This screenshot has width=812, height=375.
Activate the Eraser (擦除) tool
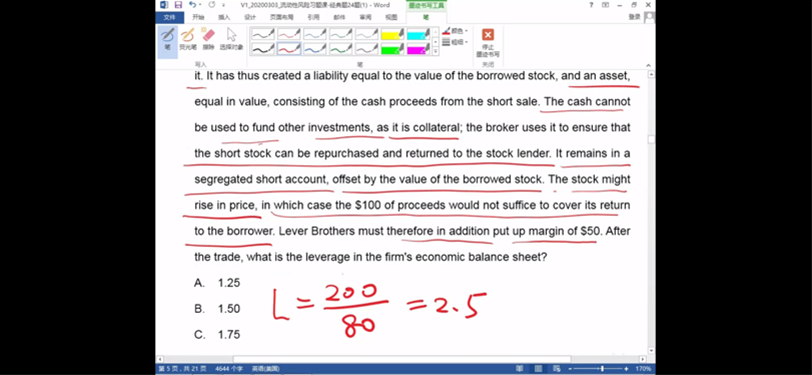tap(208, 39)
